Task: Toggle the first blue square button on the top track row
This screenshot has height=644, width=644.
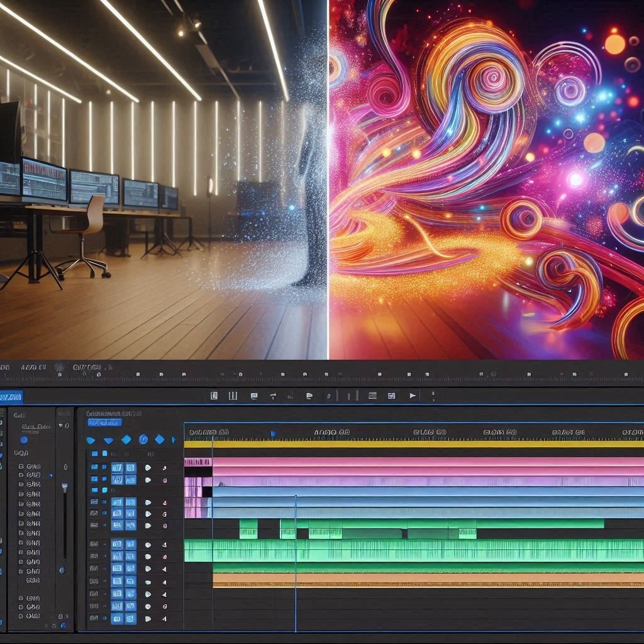Action: click(117, 467)
